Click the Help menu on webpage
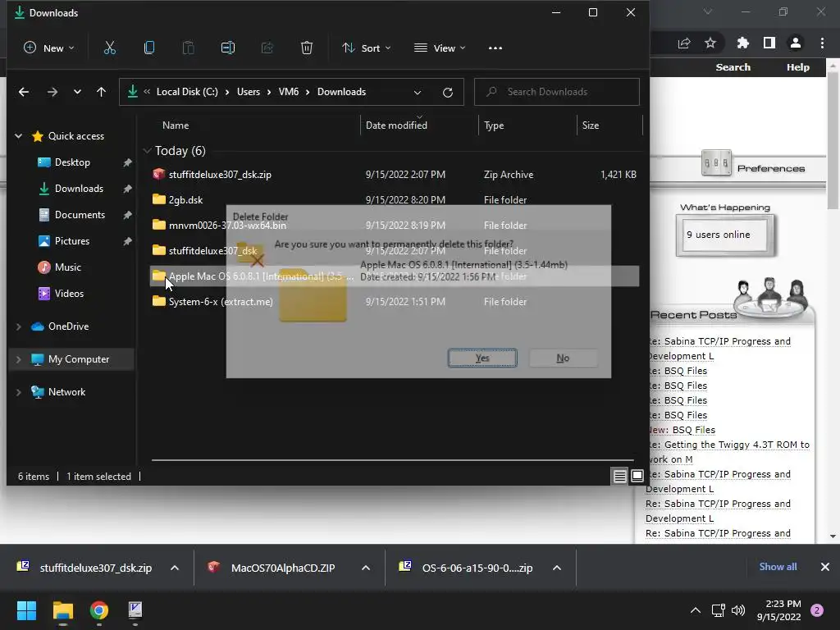This screenshot has height=630, width=840. [x=797, y=67]
